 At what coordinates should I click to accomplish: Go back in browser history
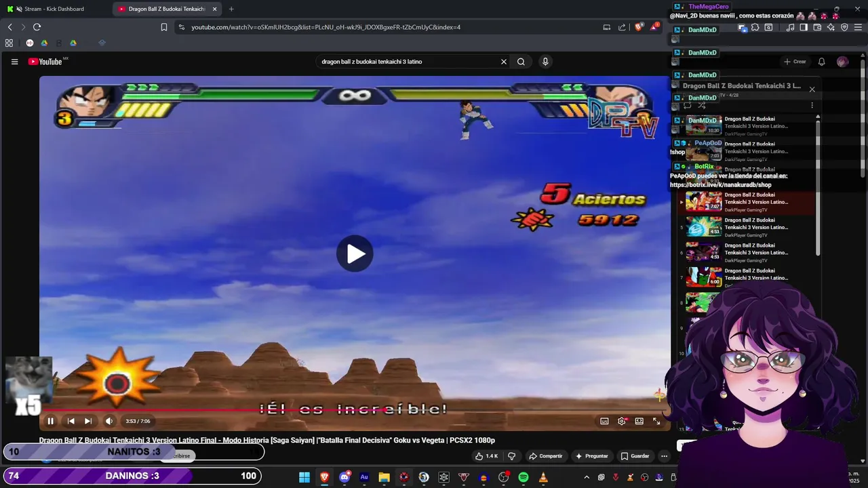pyautogui.click(x=10, y=27)
